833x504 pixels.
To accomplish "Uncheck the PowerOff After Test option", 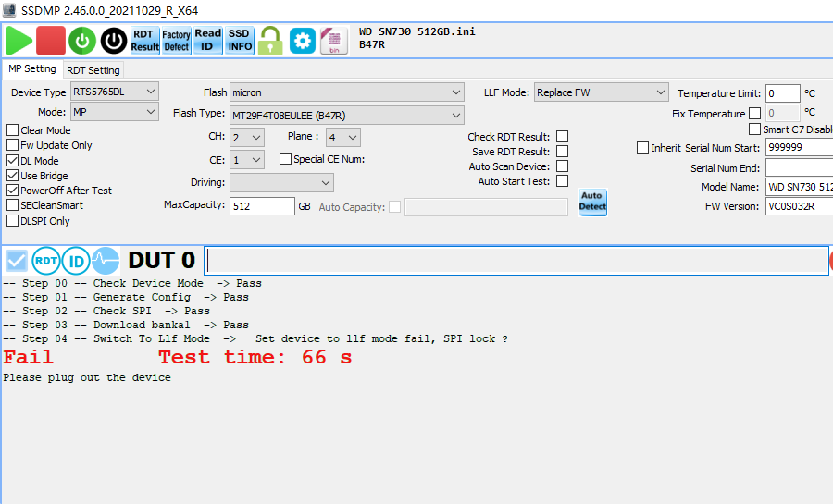I will pos(13,191).
